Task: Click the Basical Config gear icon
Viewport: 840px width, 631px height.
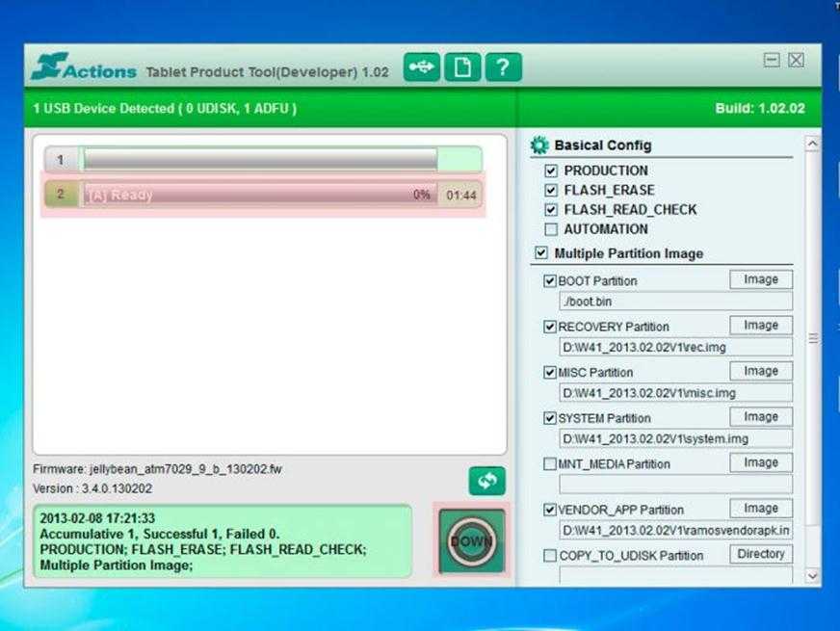Action: point(539,145)
